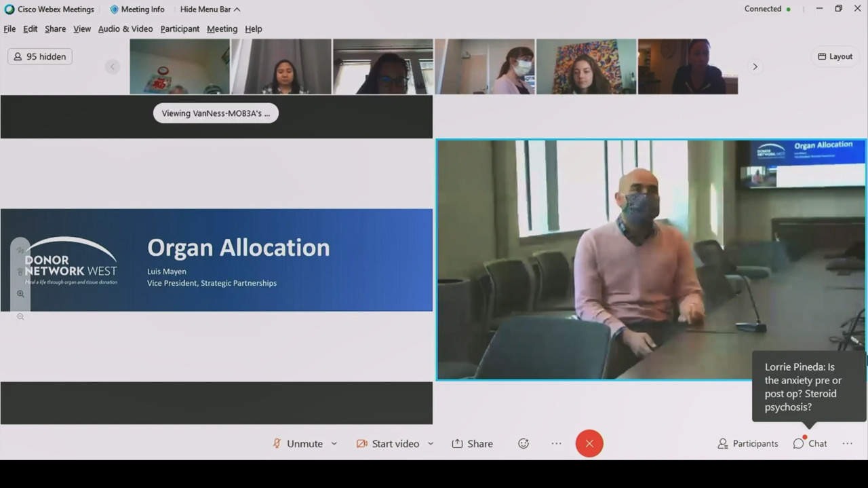Click the Luis Mayen presenter name
Screen dimensions: 868x488
(x=167, y=271)
